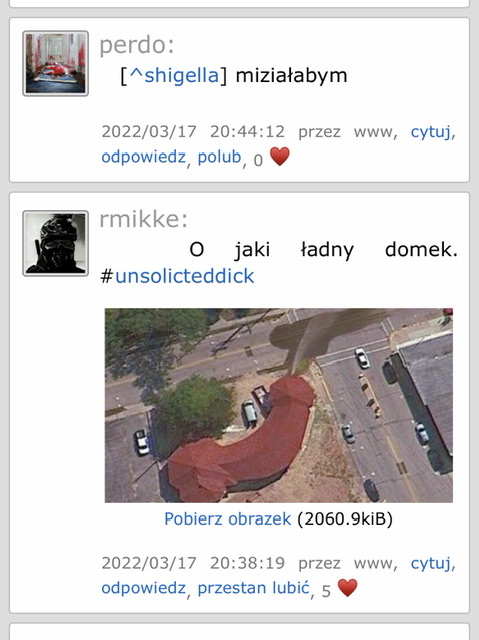
Task: Click 'Pobierz obrazek' download link
Action: click(228, 519)
